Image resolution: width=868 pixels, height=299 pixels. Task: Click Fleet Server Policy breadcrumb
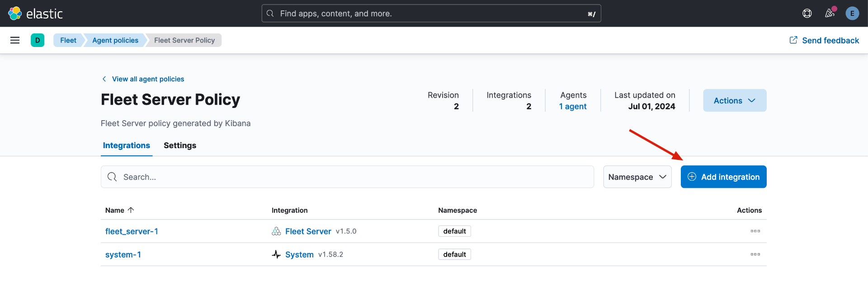coord(184,40)
